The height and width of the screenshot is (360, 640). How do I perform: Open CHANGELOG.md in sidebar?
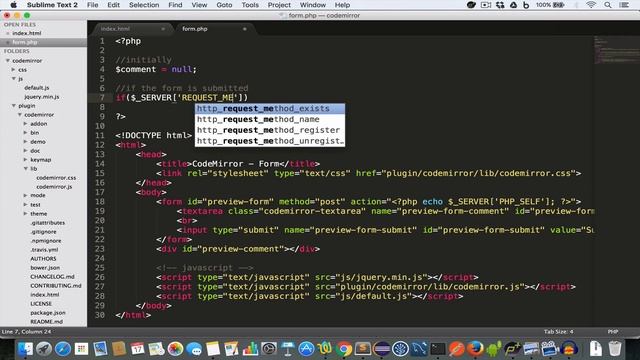point(52,277)
